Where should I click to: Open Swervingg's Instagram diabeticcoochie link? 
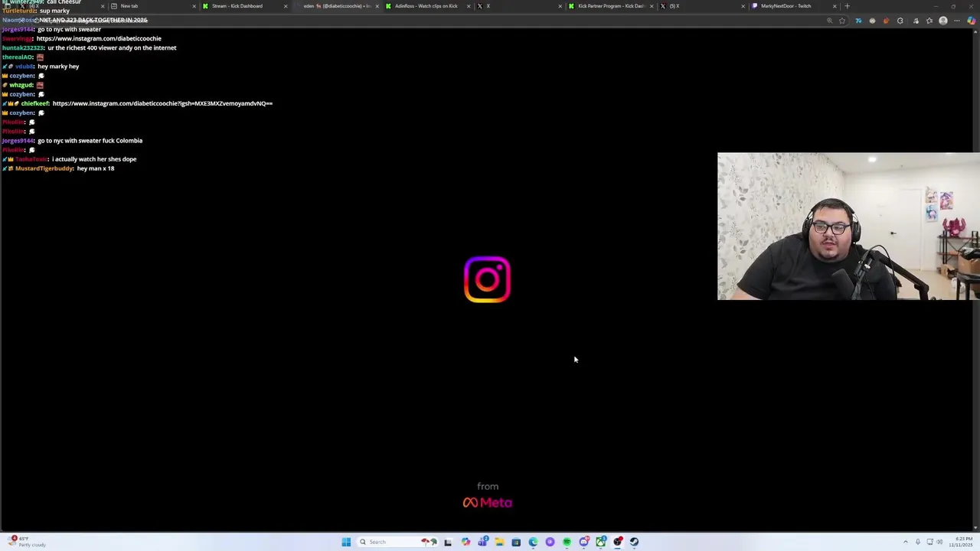click(x=99, y=38)
